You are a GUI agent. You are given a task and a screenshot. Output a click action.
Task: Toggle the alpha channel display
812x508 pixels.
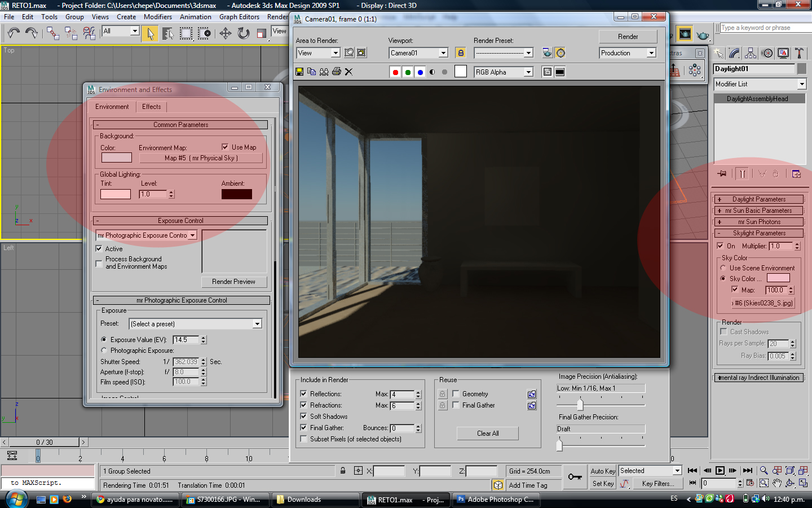click(433, 72)
